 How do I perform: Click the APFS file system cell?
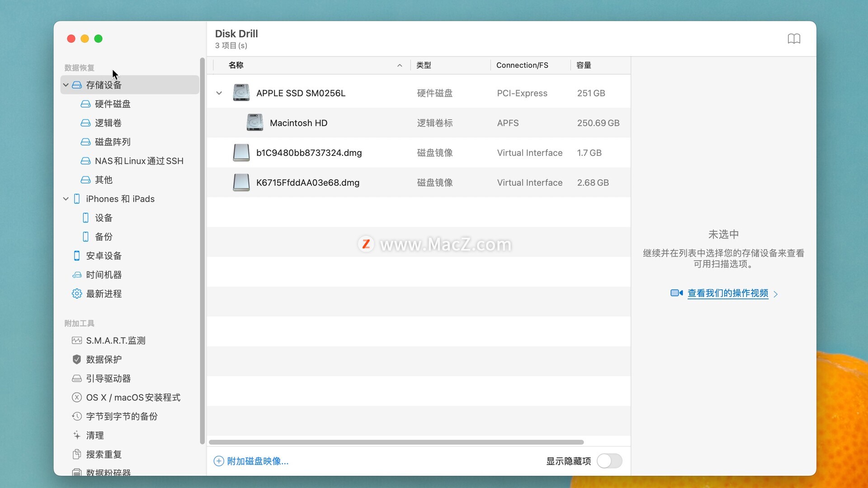tap(508, 123)
